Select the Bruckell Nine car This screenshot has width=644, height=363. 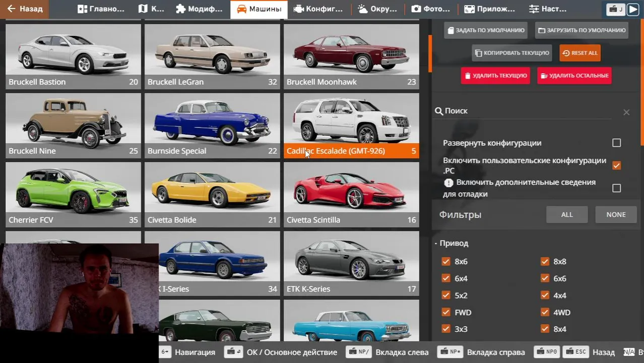73,126
